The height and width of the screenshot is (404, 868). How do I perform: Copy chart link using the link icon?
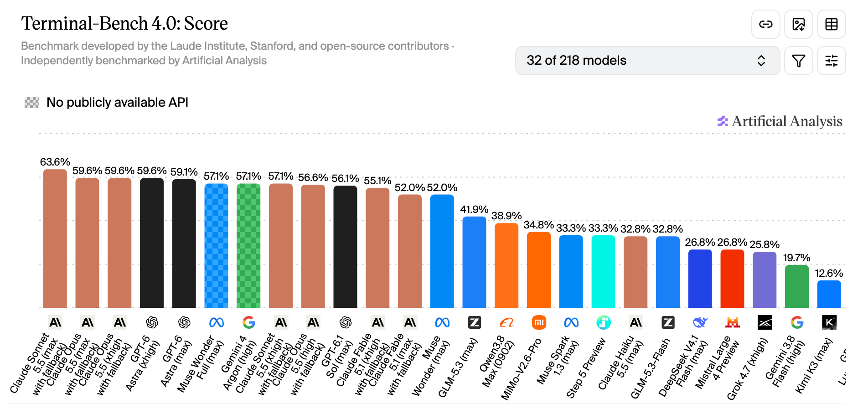tap(766, 24)
